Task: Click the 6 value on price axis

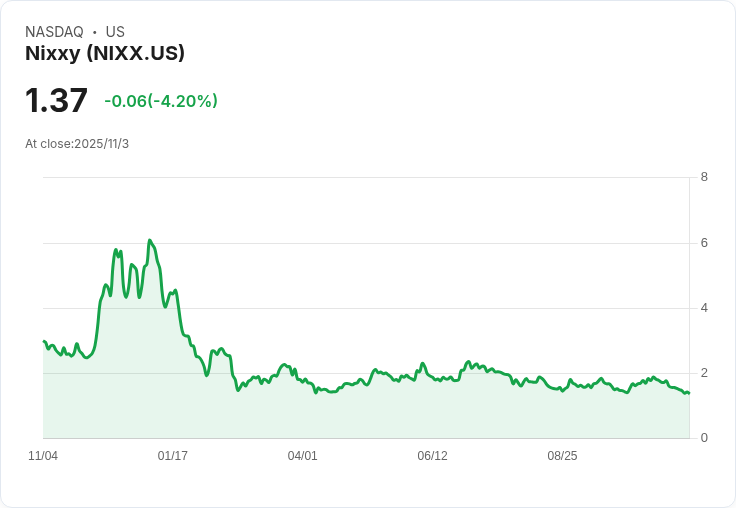Action: pyautogui.click(x=704, y=243)
